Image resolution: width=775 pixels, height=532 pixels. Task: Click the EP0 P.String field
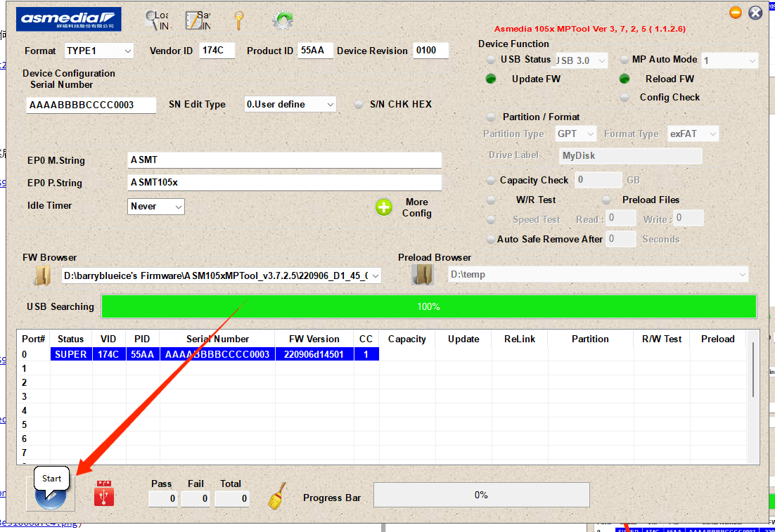[284, 182]
